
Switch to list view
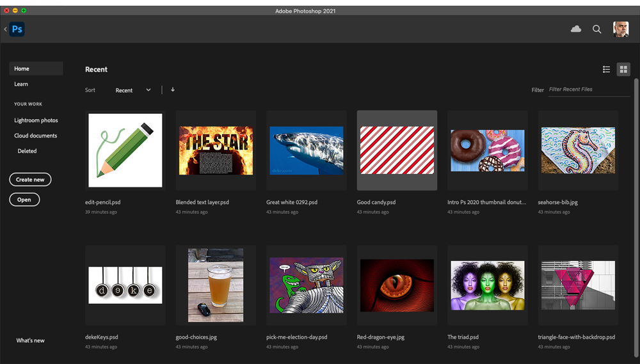[x=606, y=69]
